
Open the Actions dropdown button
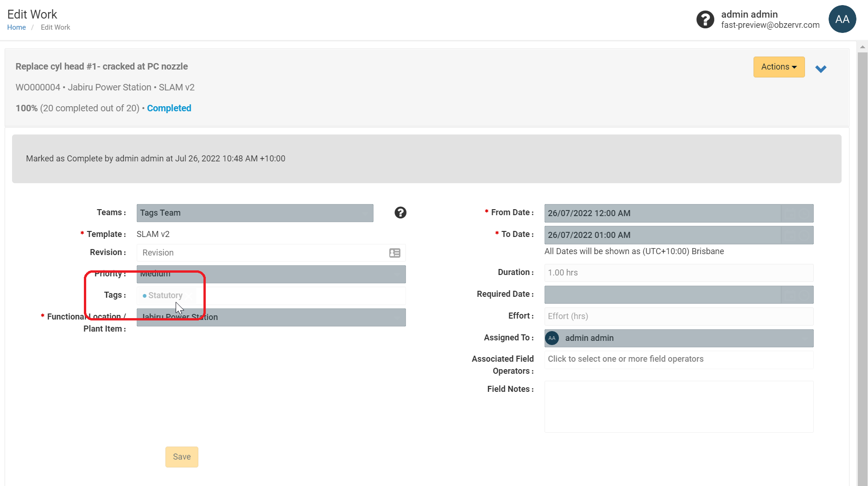(779, 67)
